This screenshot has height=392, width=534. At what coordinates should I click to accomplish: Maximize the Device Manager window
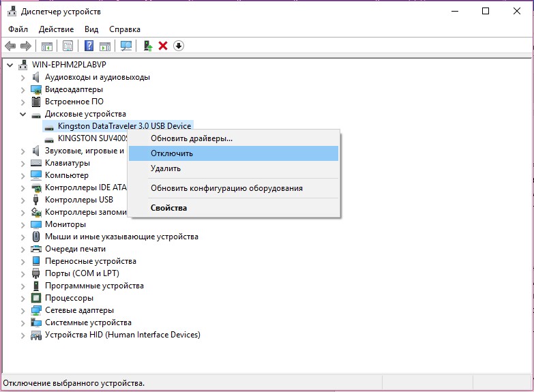(486, 11)
